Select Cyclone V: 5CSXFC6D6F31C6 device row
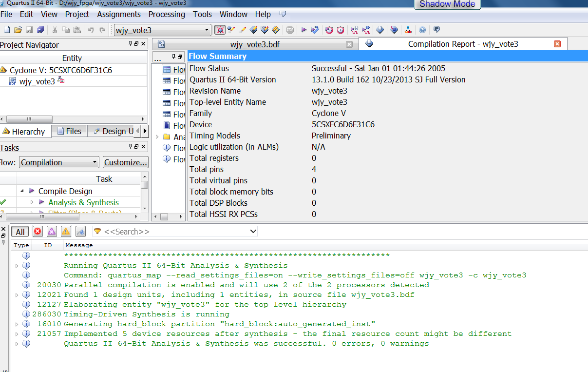 click(60, 70)
